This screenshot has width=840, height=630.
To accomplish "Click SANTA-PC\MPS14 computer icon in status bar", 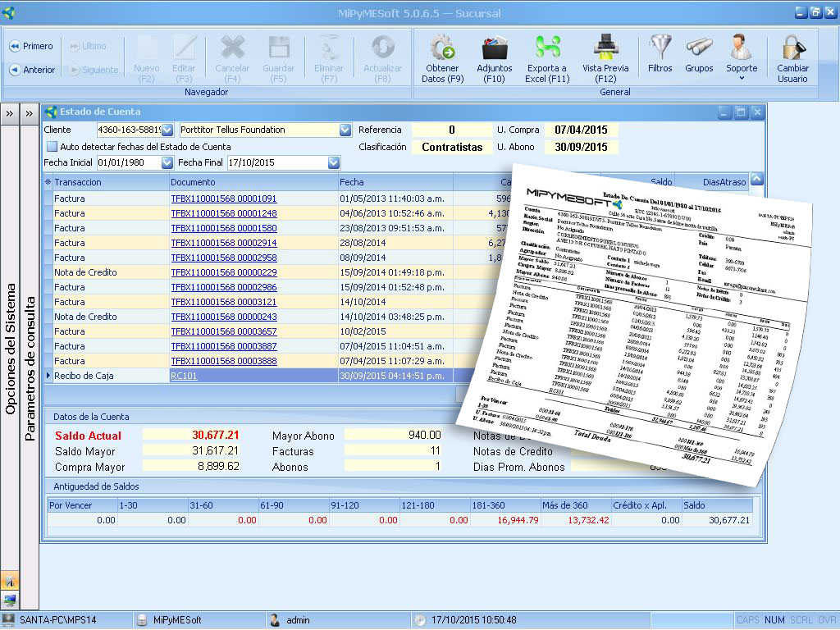I will pyautogui.click(x=8, y=620).
